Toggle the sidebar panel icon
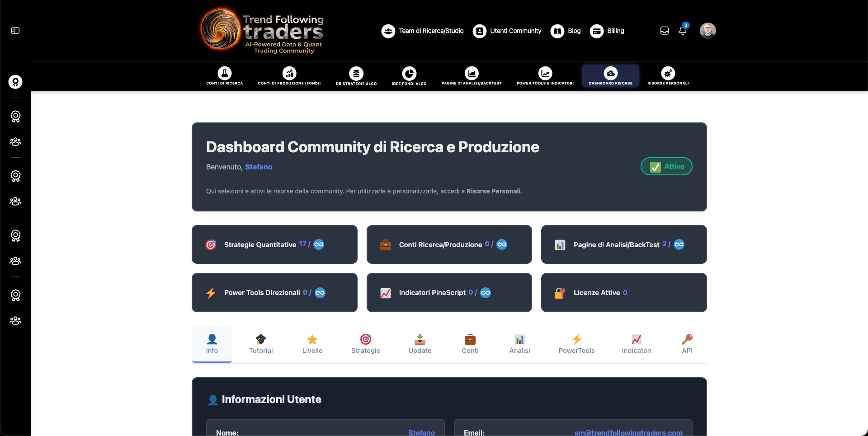 pyautogui.click(x=15, y=31)
